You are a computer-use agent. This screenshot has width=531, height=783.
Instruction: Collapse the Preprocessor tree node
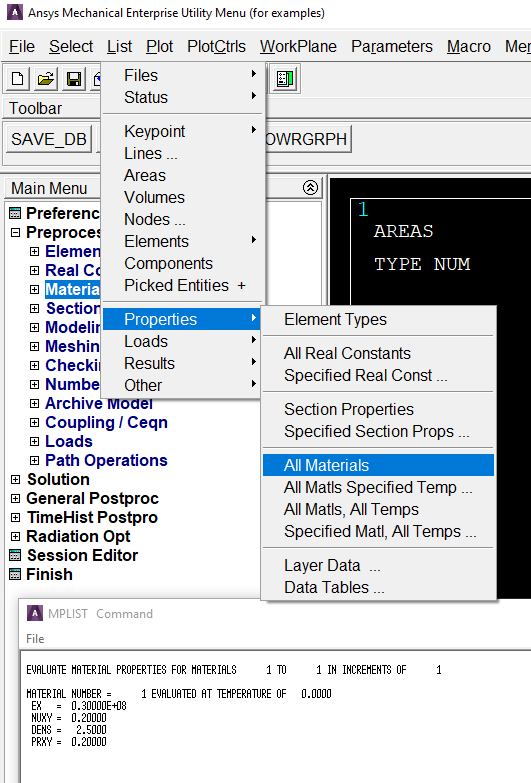15,232
